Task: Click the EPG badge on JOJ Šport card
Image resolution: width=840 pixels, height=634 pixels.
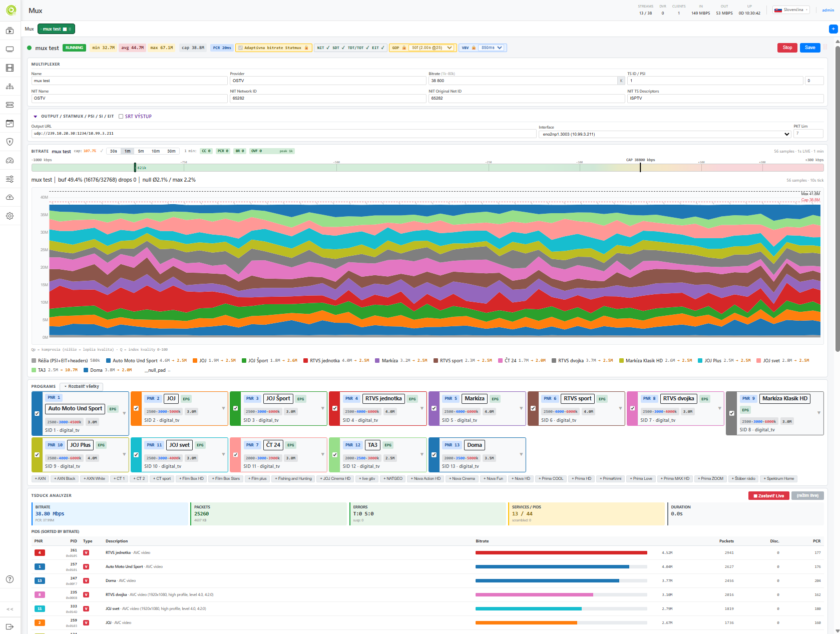Action: point(300,399)
